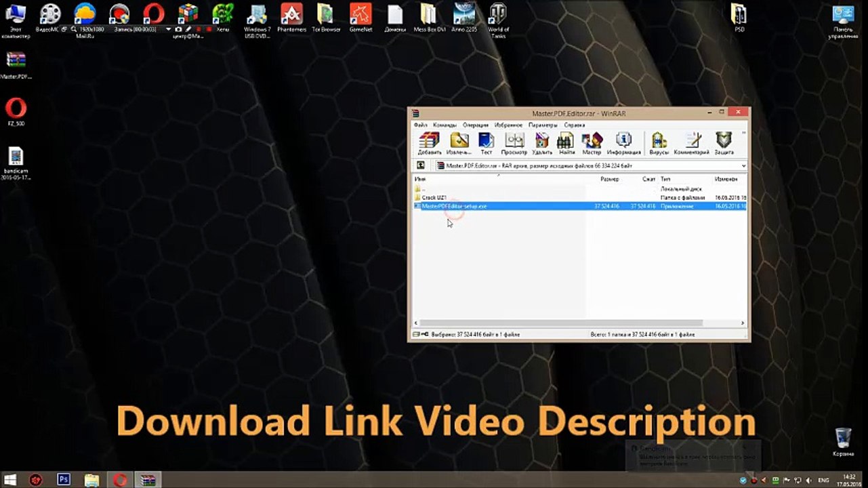Click the scroll right arrow in file list
Image resolution: width=868 pixels, height=488 pixels.
pos(743,323)
